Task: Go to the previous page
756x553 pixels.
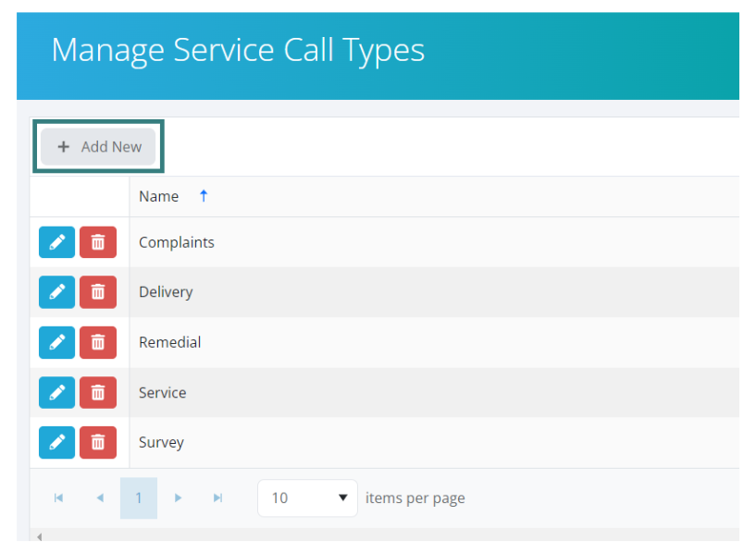Action: pyautogui.click(x=100, y=498)
